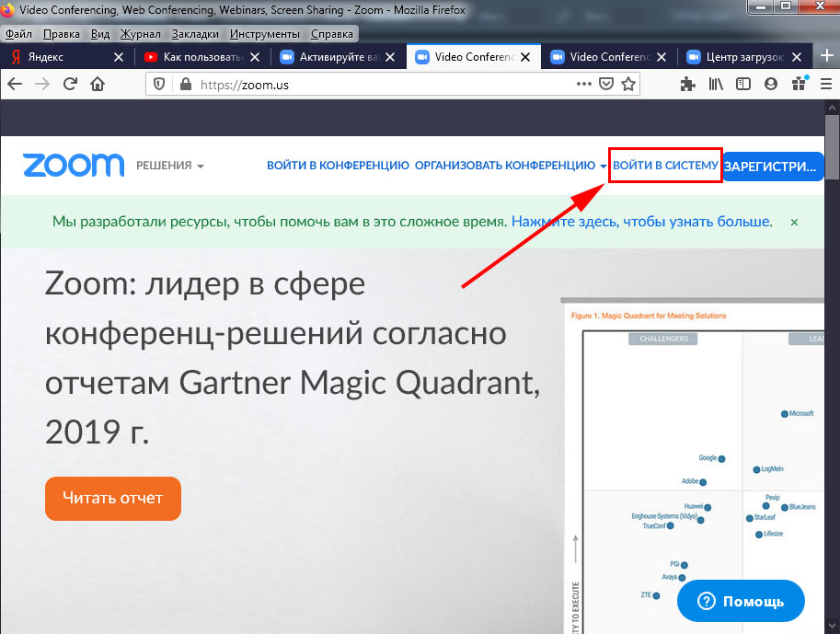
Task: Click the zoom Help question-mark button
Action: 705,601
